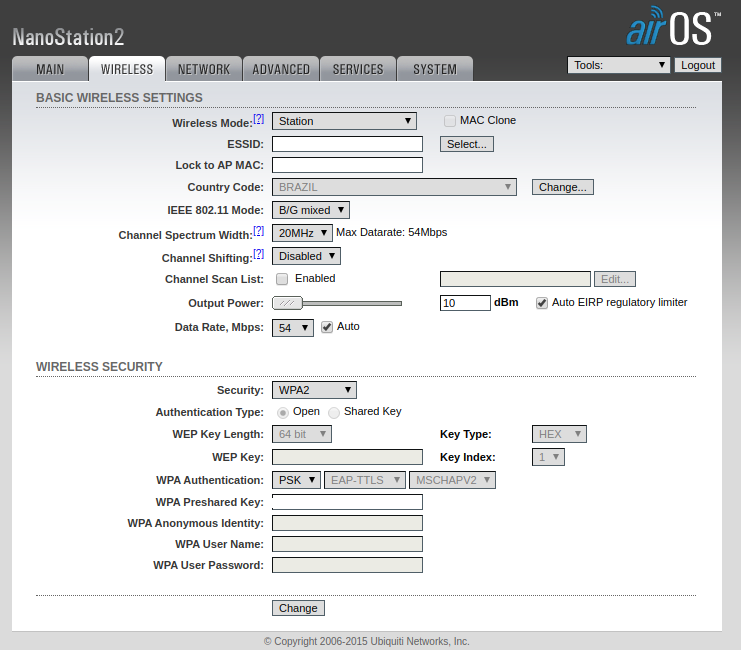Screen dimensions: 741x650
Task: Open help link beside Channel Shifting
Action: point(259,254)
